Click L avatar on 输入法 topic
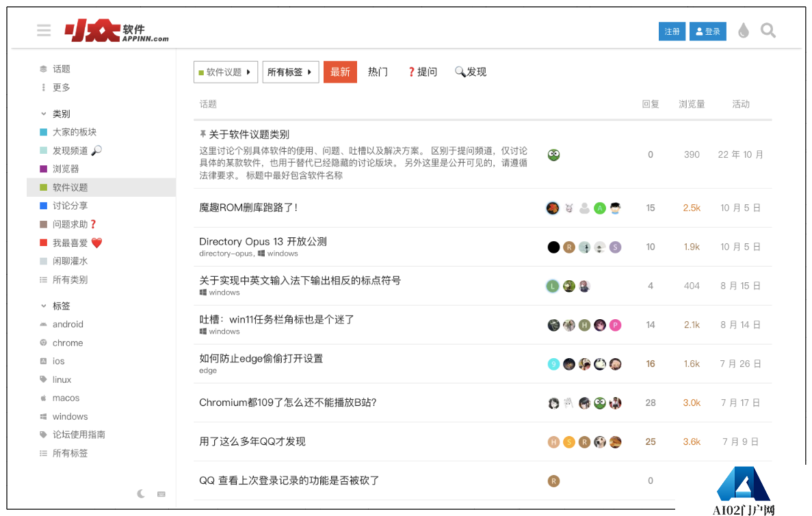Viewport: 812px width, 516px height. [x=553, y=286]
